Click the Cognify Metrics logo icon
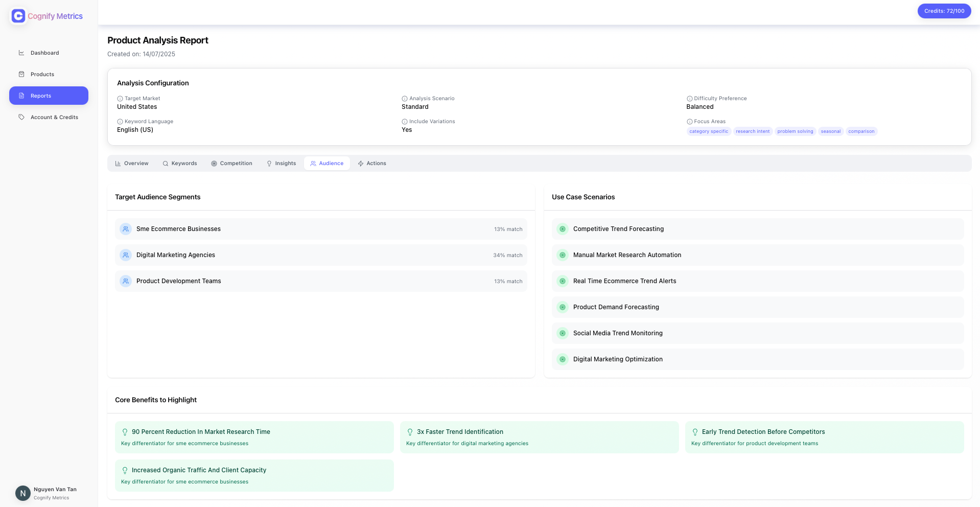 pos(18,16)
